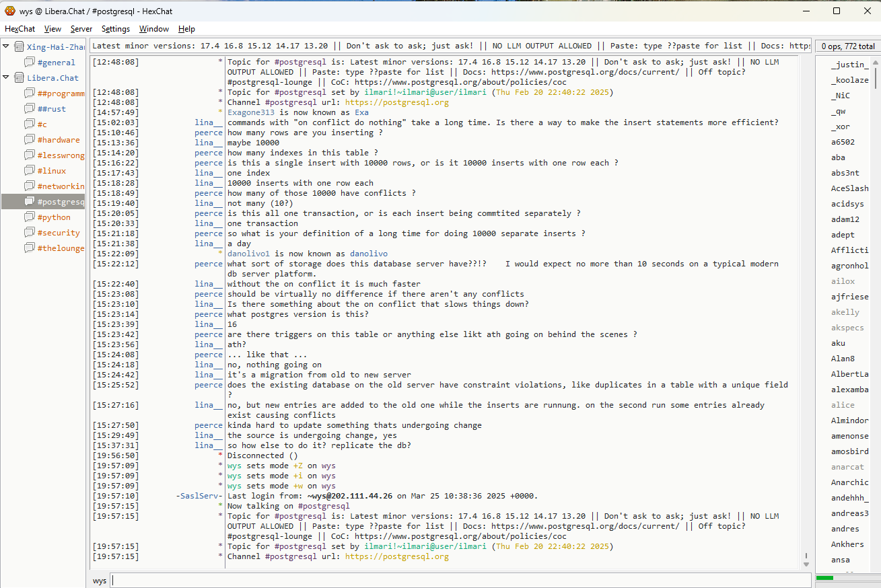Click the #thelounge channel icon
This screenshot has height=588, width=881.
30,248
